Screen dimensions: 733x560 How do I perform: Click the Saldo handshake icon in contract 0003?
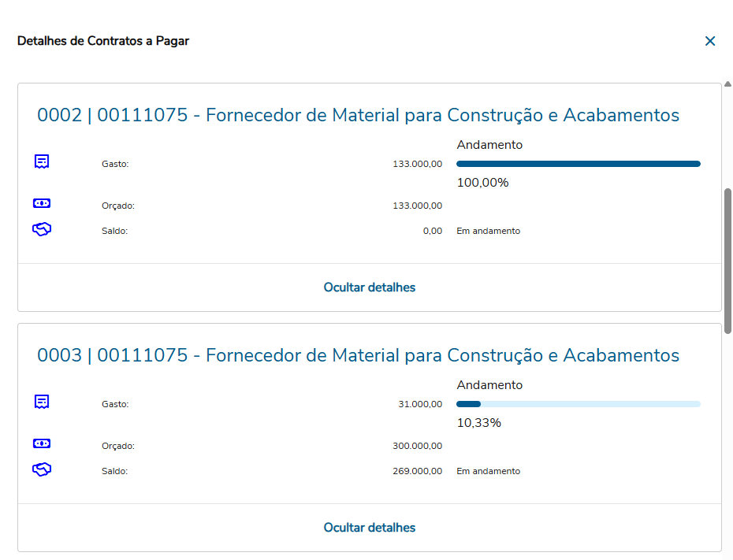(42, 469)
